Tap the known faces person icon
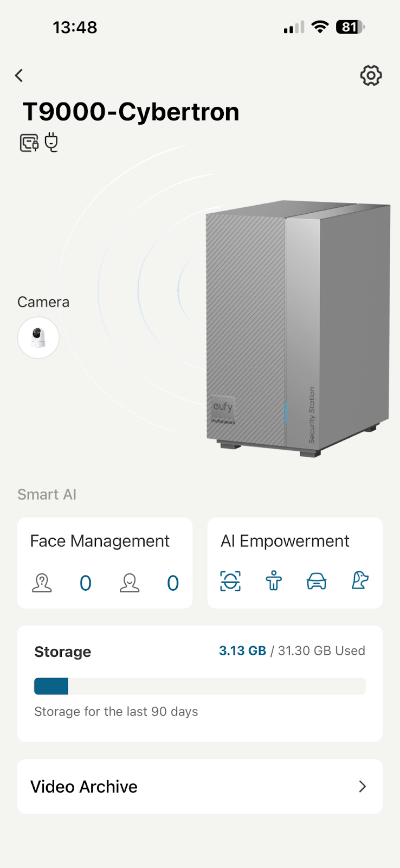 coord(130,583)
